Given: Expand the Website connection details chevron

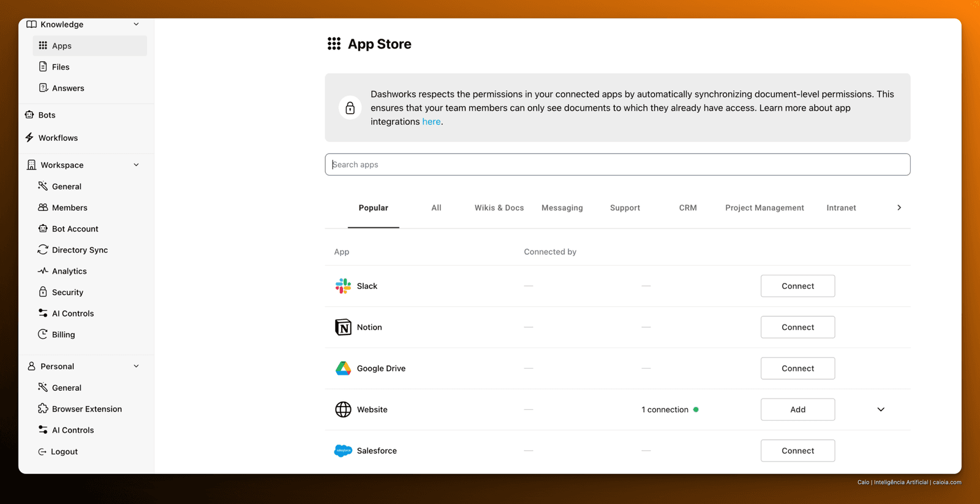Looking at the screenshot, I should [881, 409].
